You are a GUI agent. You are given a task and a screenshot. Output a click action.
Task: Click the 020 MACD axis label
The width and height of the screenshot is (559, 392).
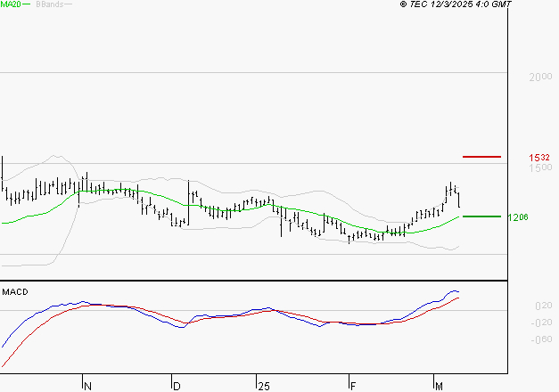pos(544,306)
